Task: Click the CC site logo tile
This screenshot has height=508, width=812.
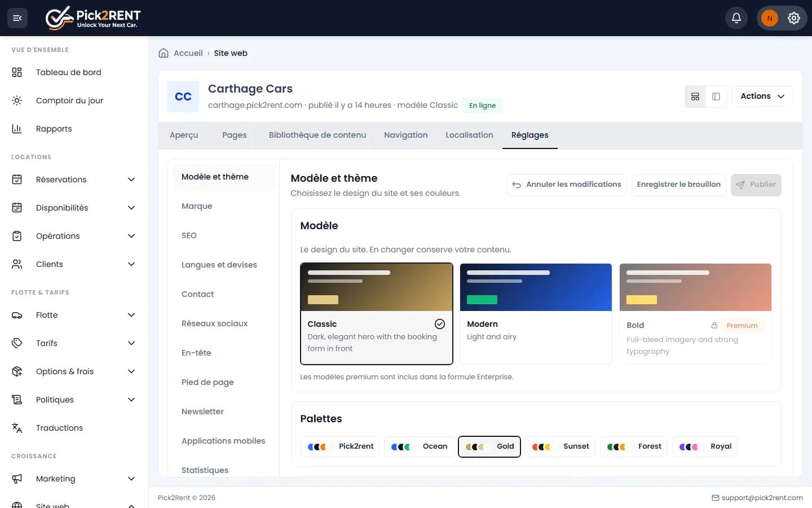Action: click(183, 97)
